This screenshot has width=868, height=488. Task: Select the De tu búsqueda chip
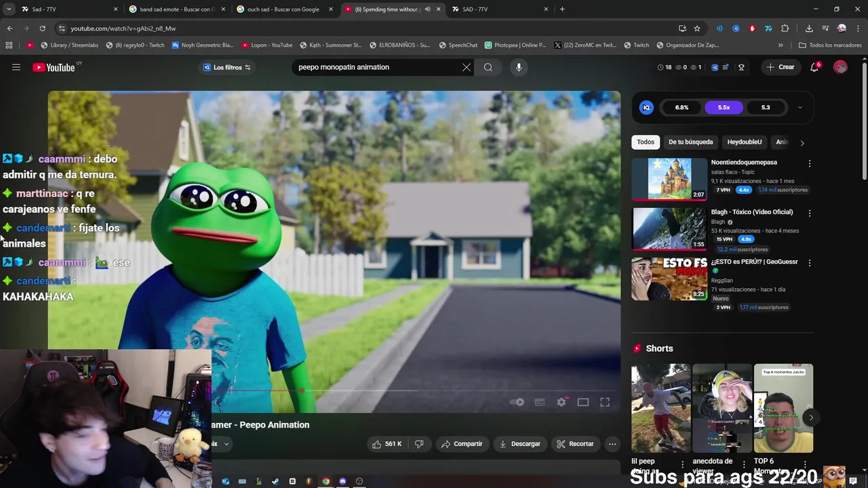pos(690,142)
